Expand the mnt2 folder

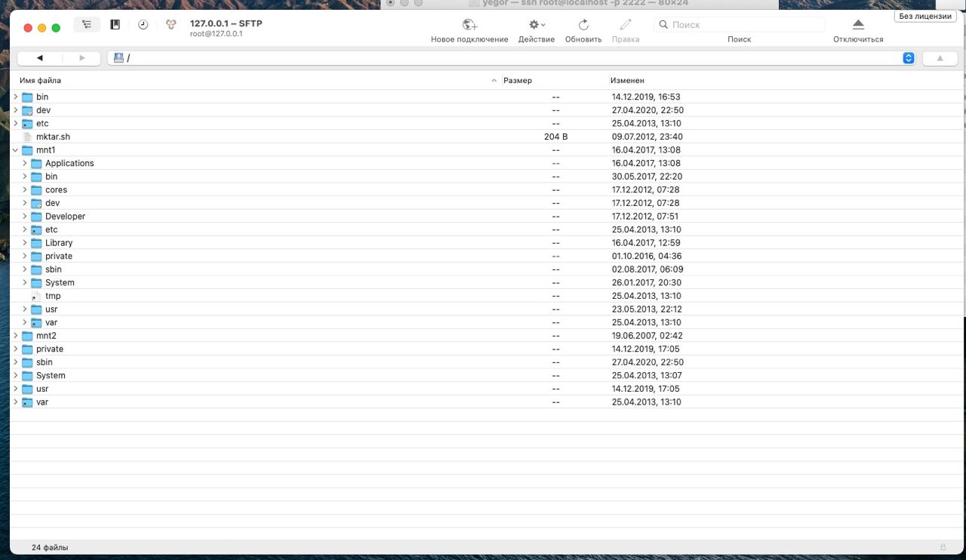click(x=15, y=335)
